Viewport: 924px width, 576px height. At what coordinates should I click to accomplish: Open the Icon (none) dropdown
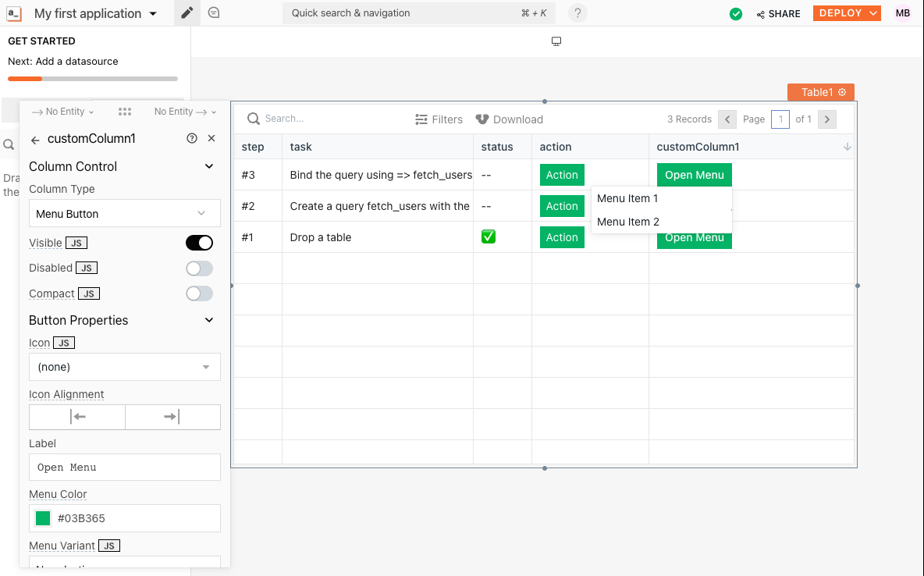(125, 367)
